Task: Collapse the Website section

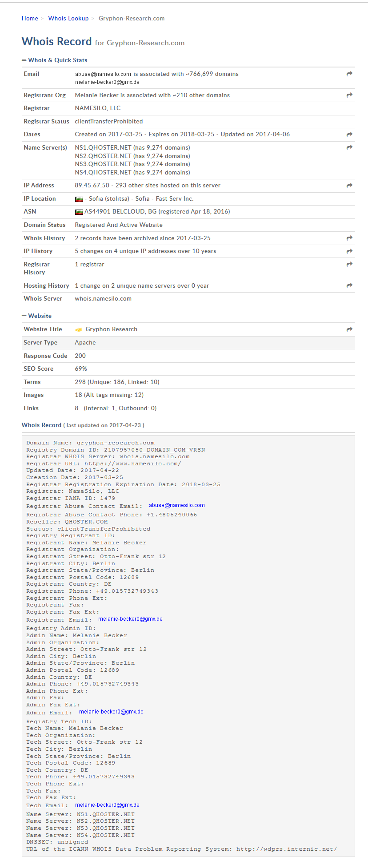Action: (x=37, y=316)
